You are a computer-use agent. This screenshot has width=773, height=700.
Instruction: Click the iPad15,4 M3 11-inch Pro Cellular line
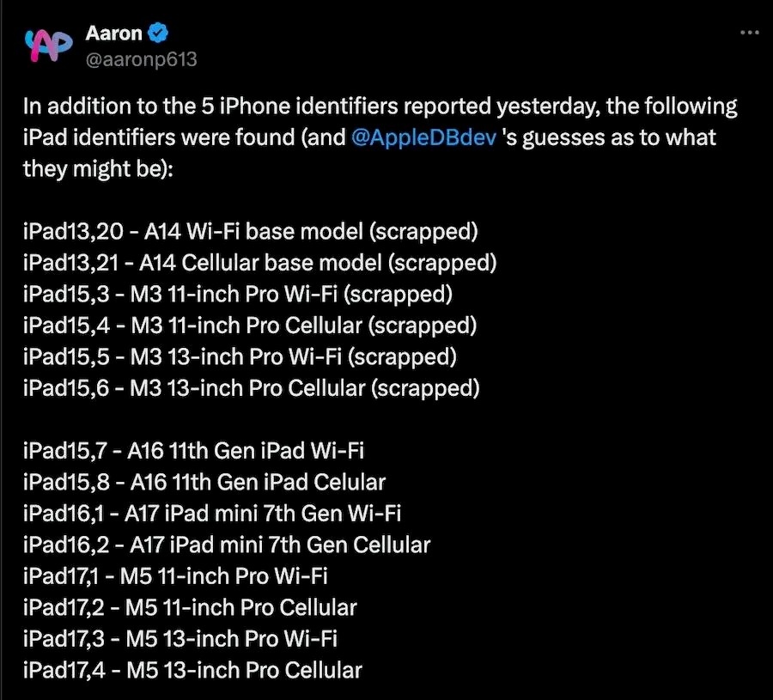coord(250,325)
